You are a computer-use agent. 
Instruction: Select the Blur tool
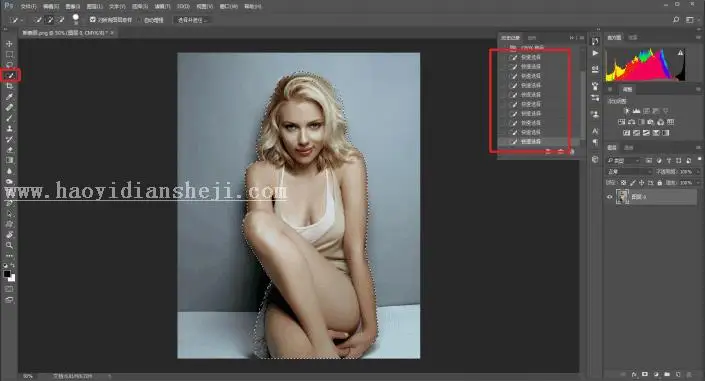pyautogui.click(x=9, y=171)
